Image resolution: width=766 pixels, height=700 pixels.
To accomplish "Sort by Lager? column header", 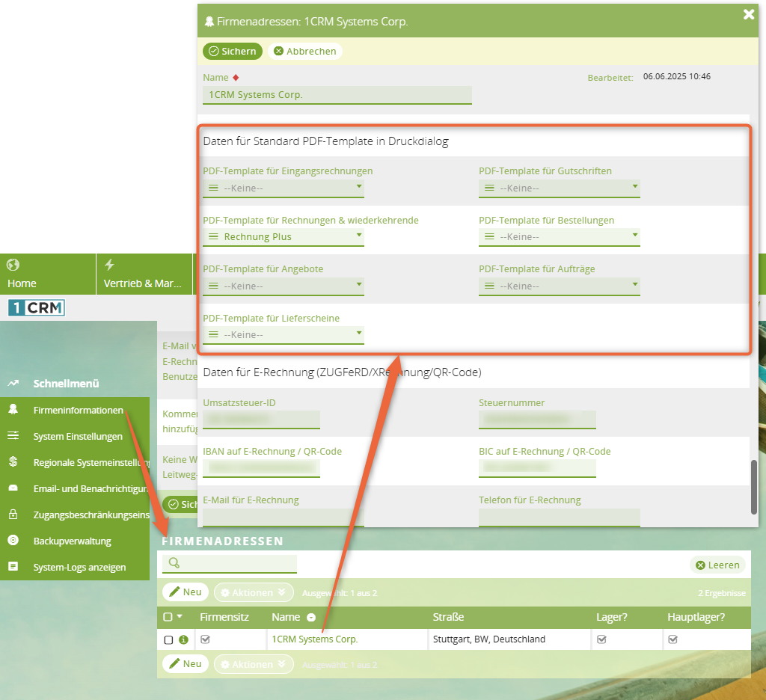I will (612, 617).
